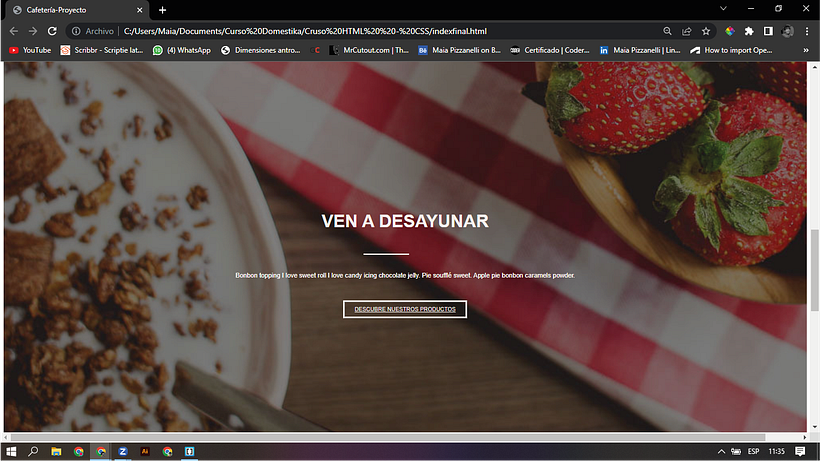This screenshot has height=461, width=820.
Task: Open the YouTube bookmark
Action: coord(30,50)
